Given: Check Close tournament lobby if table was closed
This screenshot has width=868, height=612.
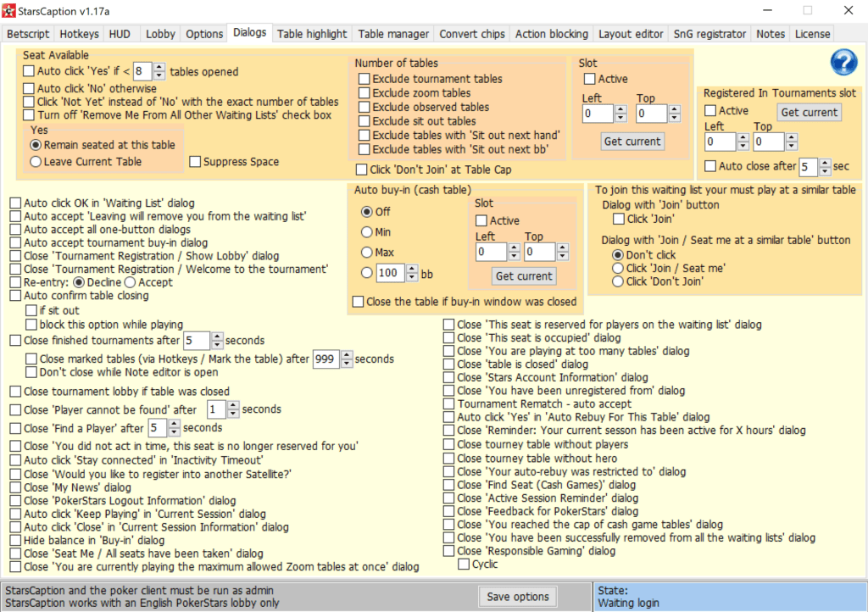Looking at the screenshot, I should click(15, 392).
